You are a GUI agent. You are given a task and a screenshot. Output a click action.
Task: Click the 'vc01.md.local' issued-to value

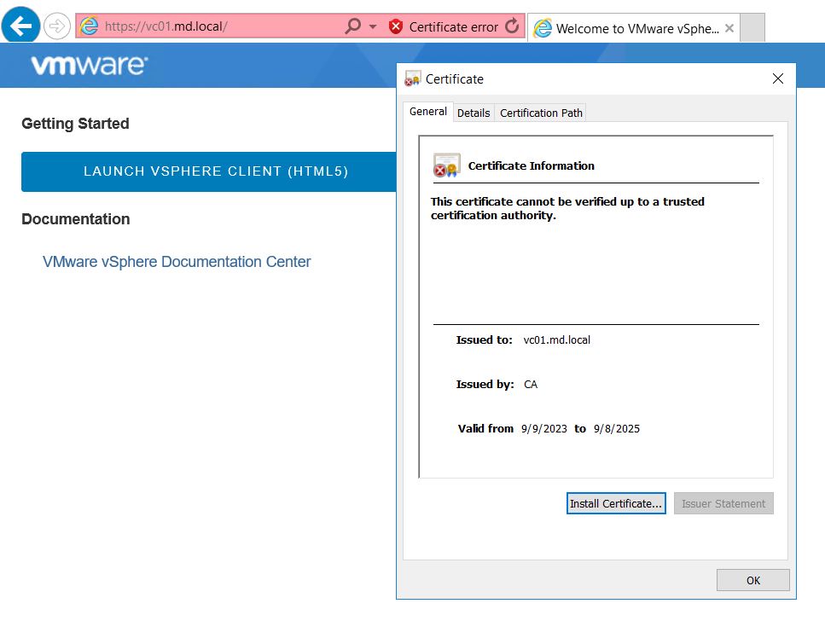tap(556, 339)
